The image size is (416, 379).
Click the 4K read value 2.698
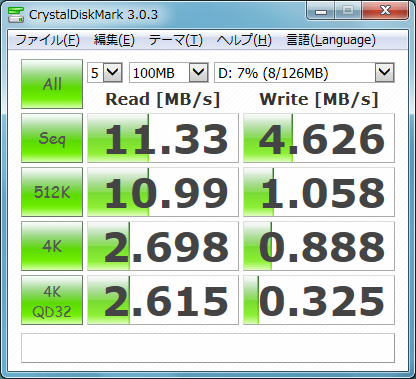[x=163, y=246]
